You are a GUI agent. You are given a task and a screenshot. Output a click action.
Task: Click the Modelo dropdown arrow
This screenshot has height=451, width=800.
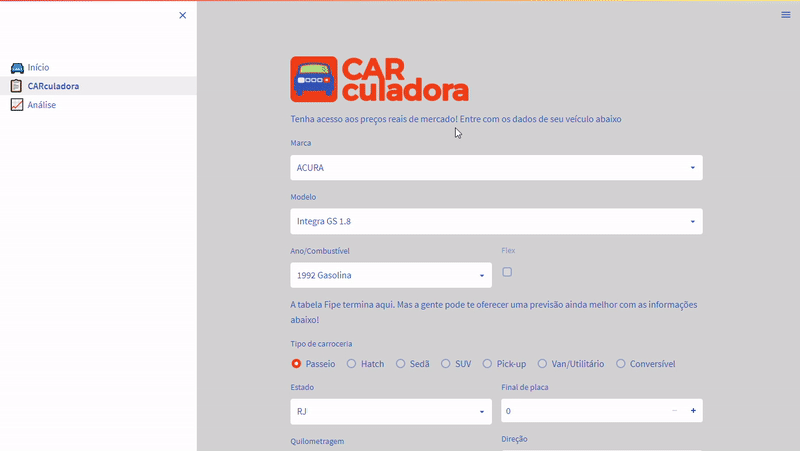coord(692,221)
